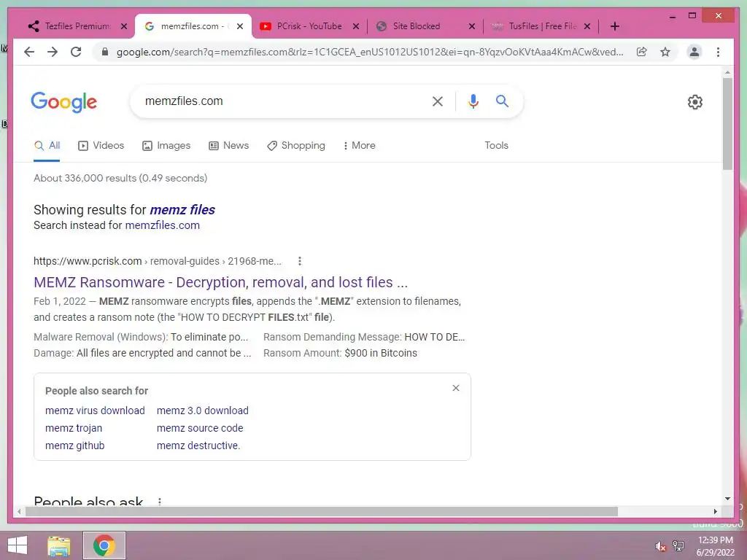Search 'memz 3.0 download'

point(203,411)
